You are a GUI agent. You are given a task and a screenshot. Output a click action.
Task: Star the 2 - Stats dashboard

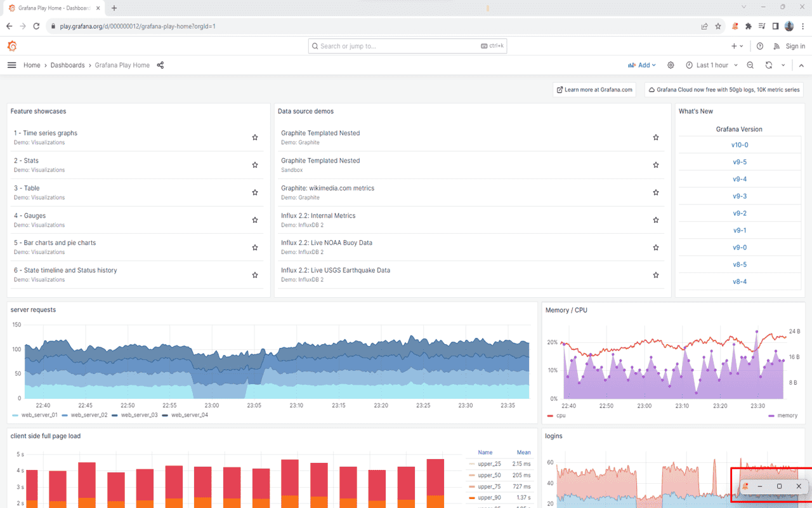pos(255,165)
